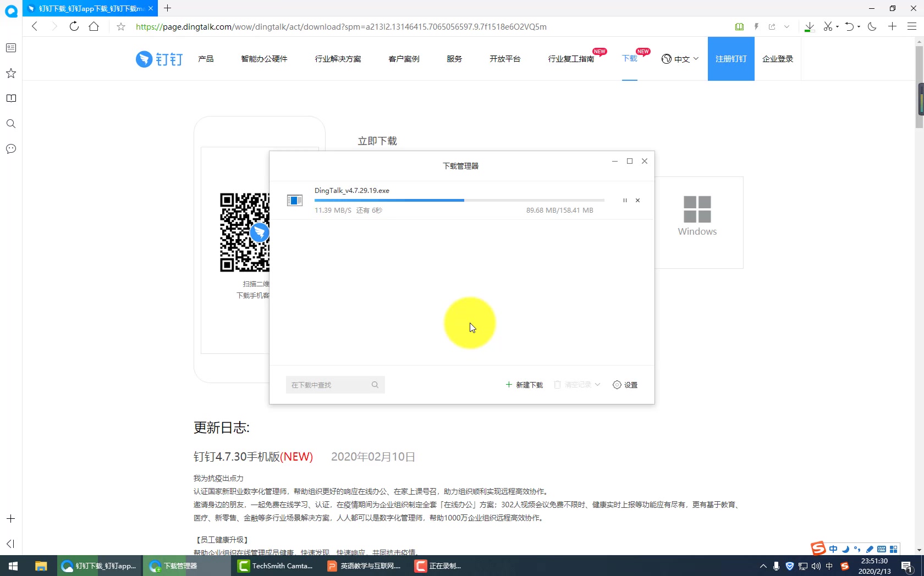Image resolution: width=924 pixels, height=576 pixels.
Task: Switch to TechSmith Camtasia taskbar item
Action: tap(276, 566)
